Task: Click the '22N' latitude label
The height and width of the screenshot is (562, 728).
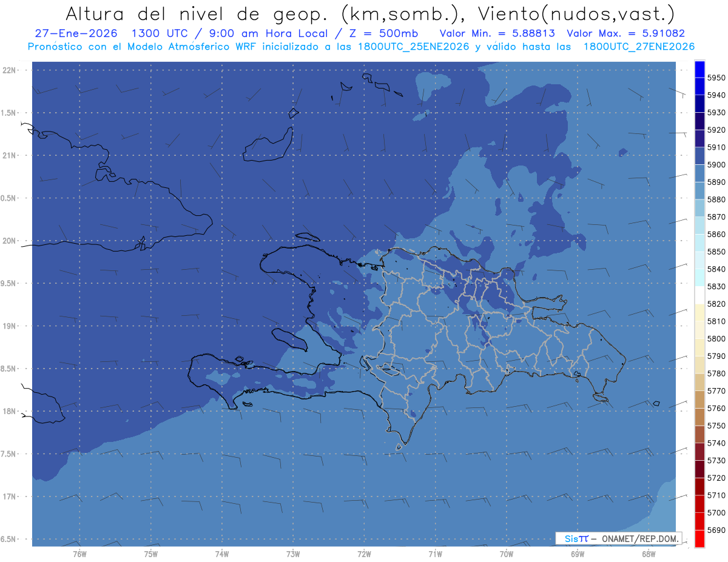Action: click(x=10, y=70)
